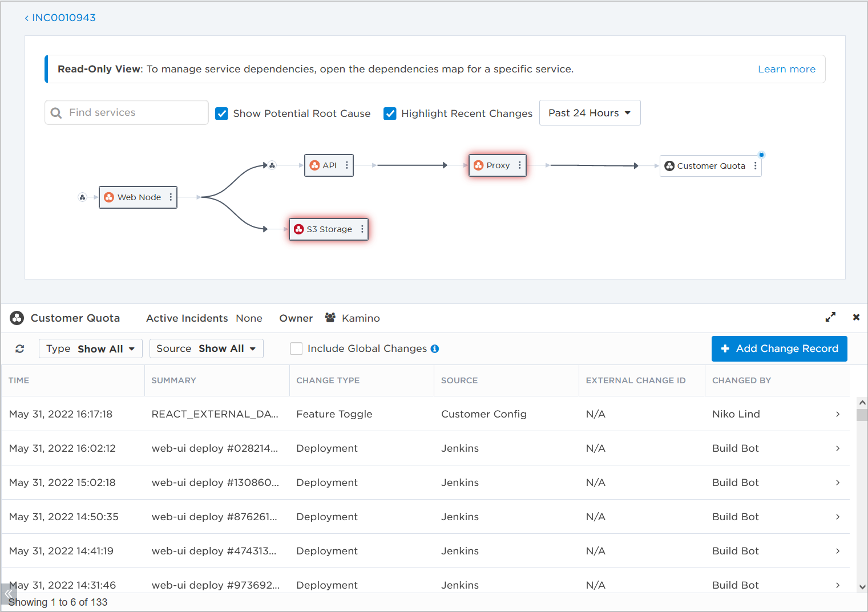Viewport: 868px width, 612px height.
Task: Click the upstream node before Web Node
Action: 82,197
